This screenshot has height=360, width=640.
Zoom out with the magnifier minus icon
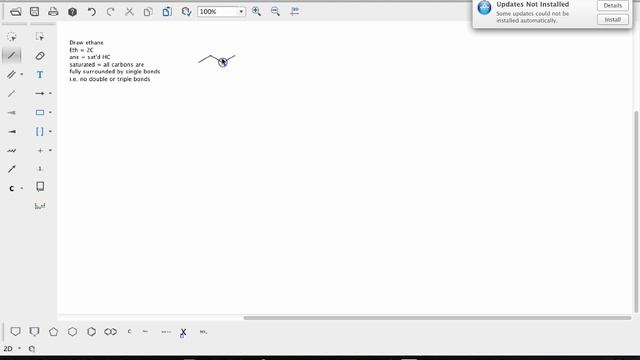pos(276,11)
